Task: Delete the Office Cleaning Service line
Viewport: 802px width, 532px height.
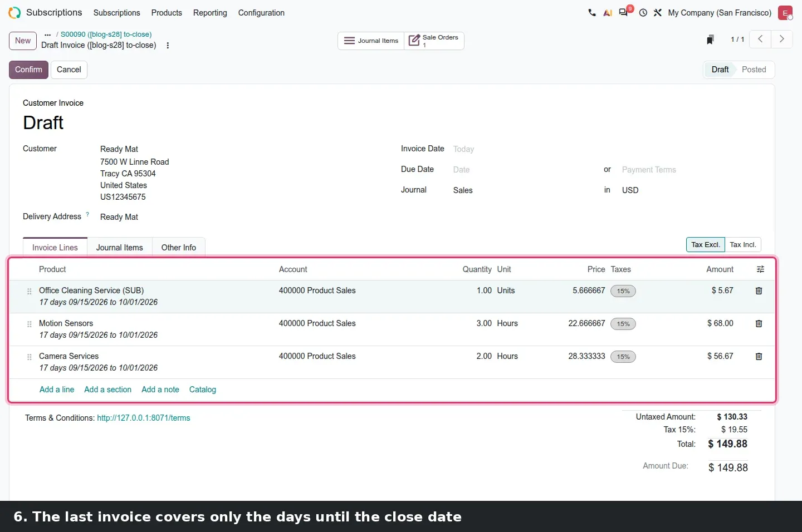Action: [759, 290]
